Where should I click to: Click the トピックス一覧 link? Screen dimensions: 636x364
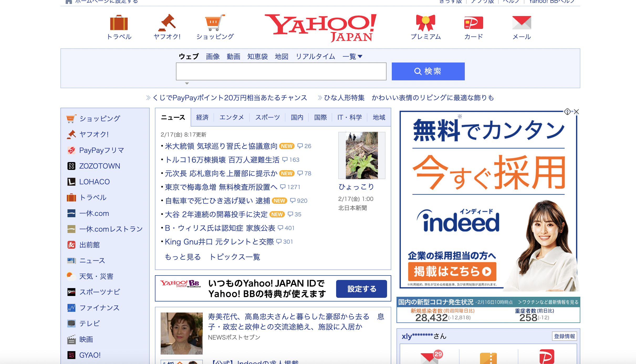[x=235, y=257]
